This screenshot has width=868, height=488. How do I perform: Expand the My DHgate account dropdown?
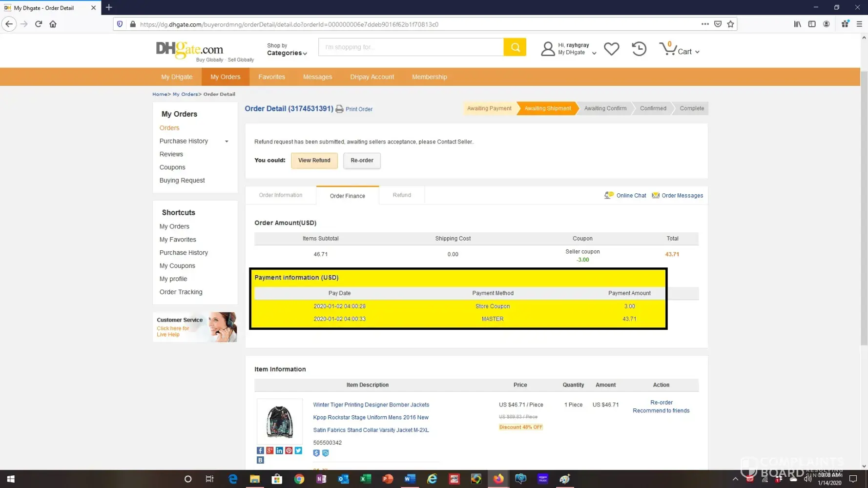point(594,53)
